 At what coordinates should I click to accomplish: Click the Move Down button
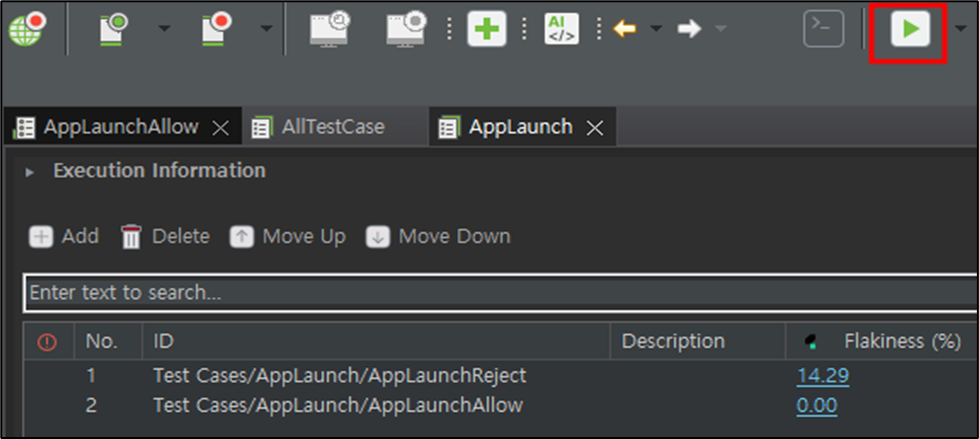438,237
